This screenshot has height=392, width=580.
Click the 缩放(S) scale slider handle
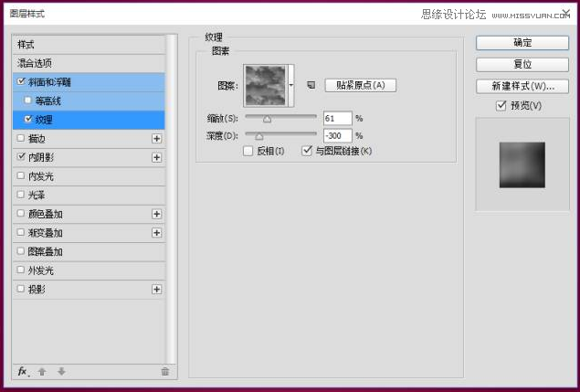click(267, 119)
